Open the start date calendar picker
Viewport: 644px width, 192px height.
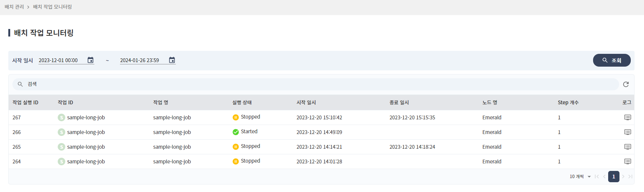point(91,60)
